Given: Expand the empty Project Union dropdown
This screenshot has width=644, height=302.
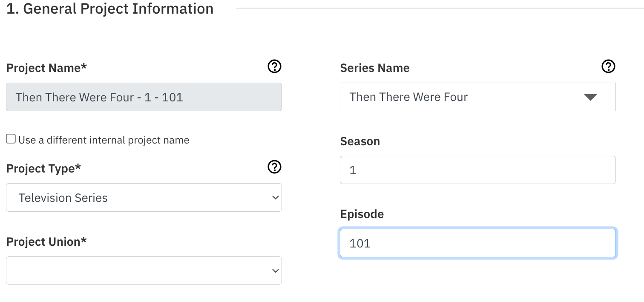Looking at the screenshot, I should [x=144, y=271].
